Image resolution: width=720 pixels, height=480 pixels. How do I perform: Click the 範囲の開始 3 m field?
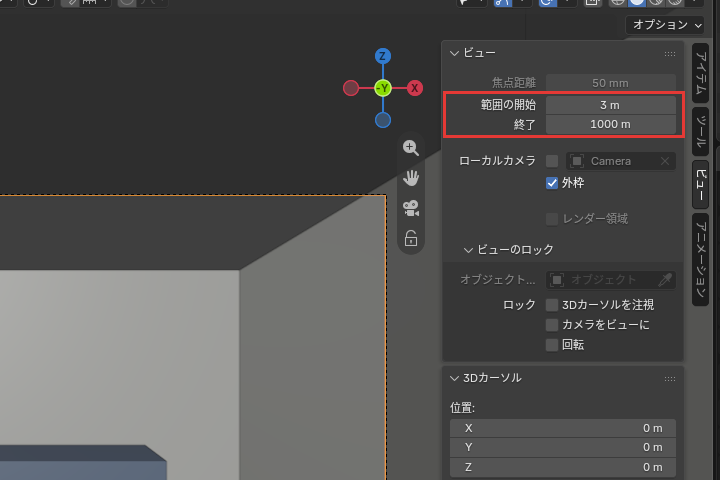point(611,105)
